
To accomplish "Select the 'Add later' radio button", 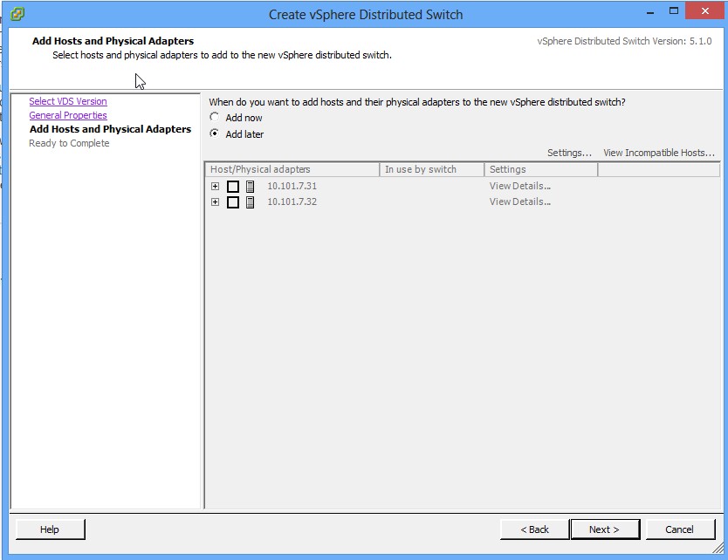I will click(215, 134).
